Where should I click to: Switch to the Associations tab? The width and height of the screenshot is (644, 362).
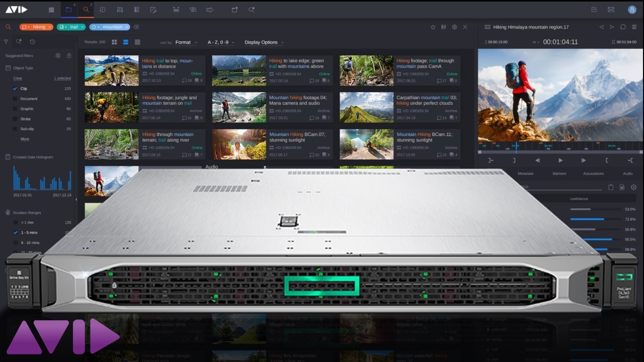tap(594, 173)
